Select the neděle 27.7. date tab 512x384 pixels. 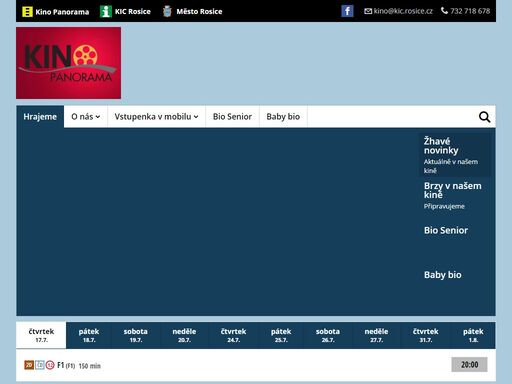click(x=376, y=335)
